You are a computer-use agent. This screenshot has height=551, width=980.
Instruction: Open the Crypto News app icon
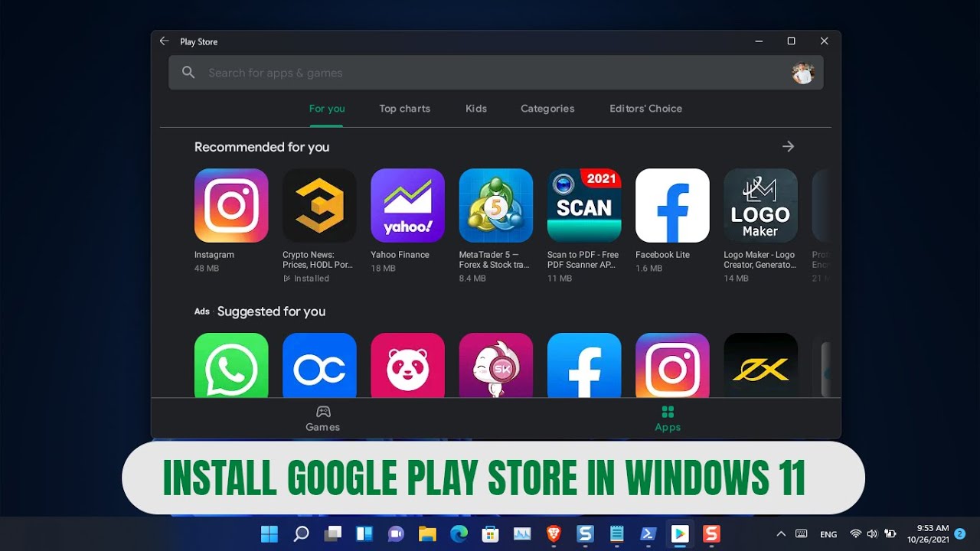[x=319, y=205]
